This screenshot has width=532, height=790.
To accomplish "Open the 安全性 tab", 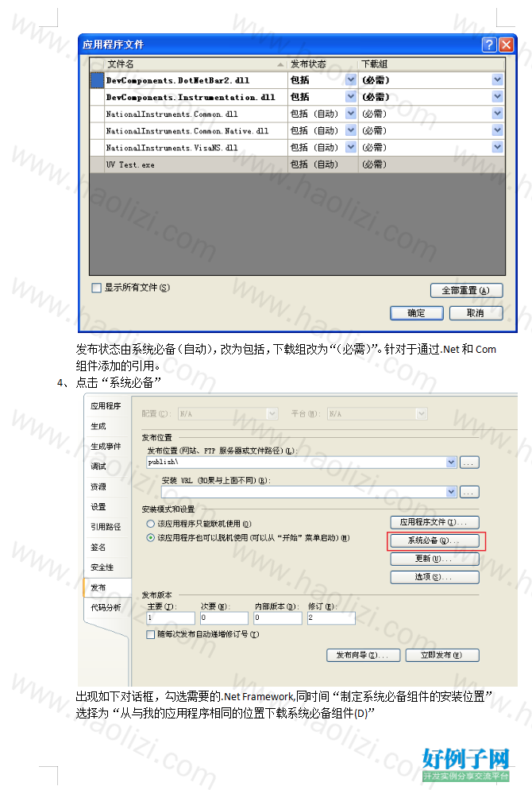I will coord(106,567).
